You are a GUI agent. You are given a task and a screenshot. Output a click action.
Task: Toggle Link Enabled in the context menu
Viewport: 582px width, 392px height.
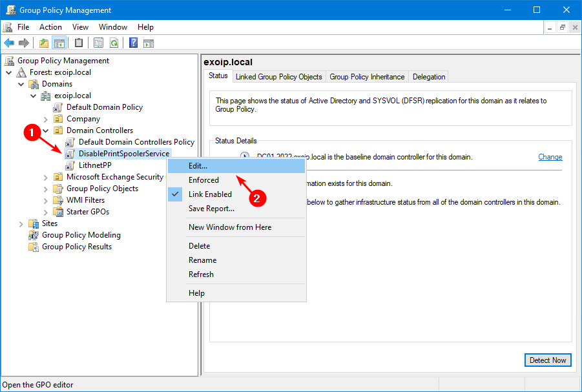click(210, 194)
